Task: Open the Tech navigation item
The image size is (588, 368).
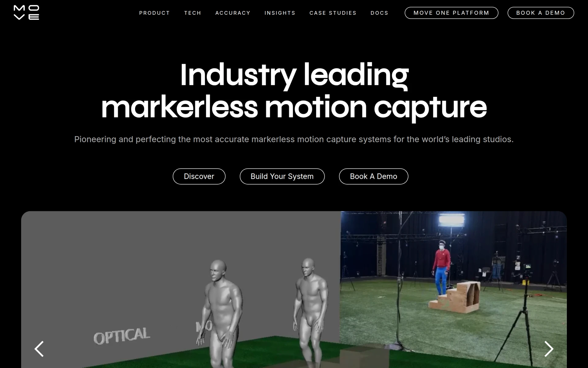Action: coord(193,13)
